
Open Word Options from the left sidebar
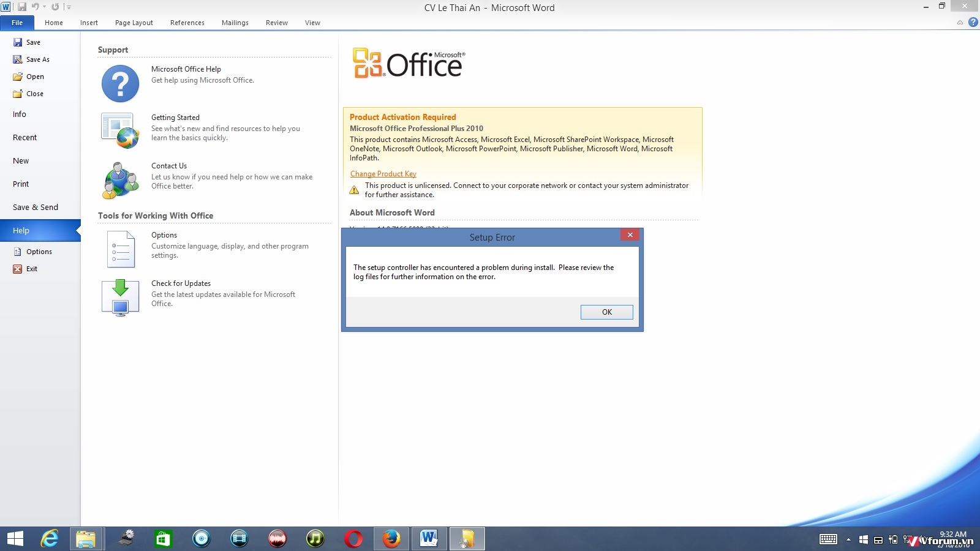click(x=33, y=252)
